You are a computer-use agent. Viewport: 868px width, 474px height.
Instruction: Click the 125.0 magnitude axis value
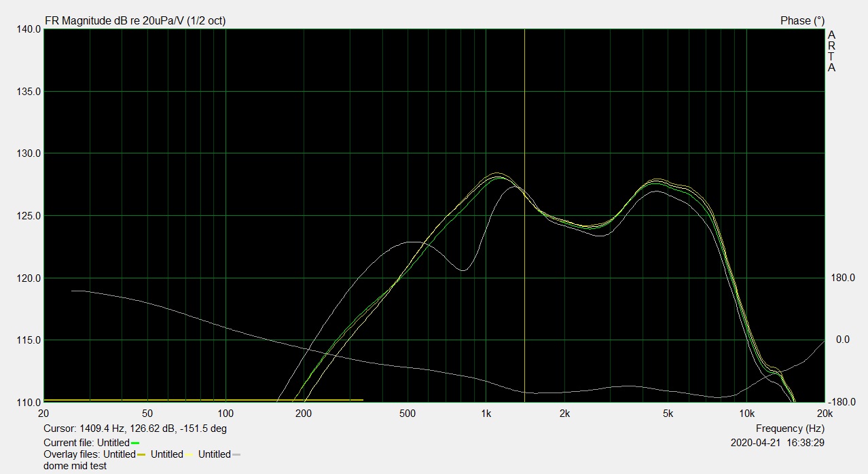pyautogui.click(x=28, y=216)
